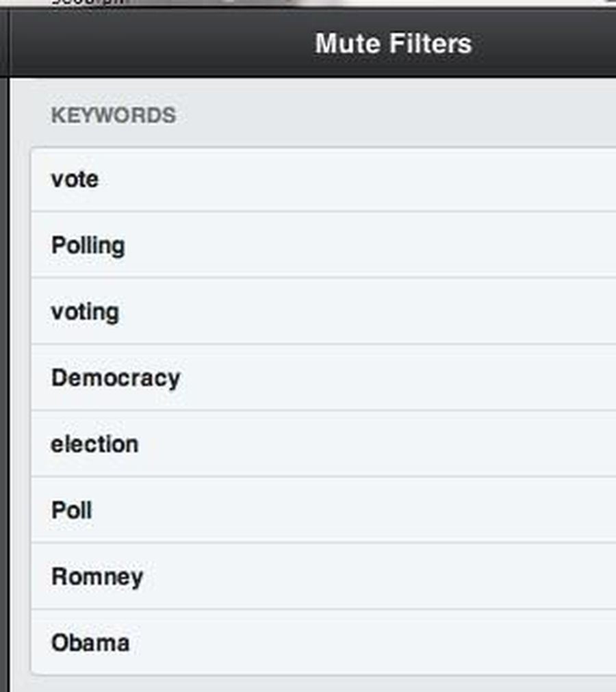Tap the 'voting' keyword row

point(322,312)
